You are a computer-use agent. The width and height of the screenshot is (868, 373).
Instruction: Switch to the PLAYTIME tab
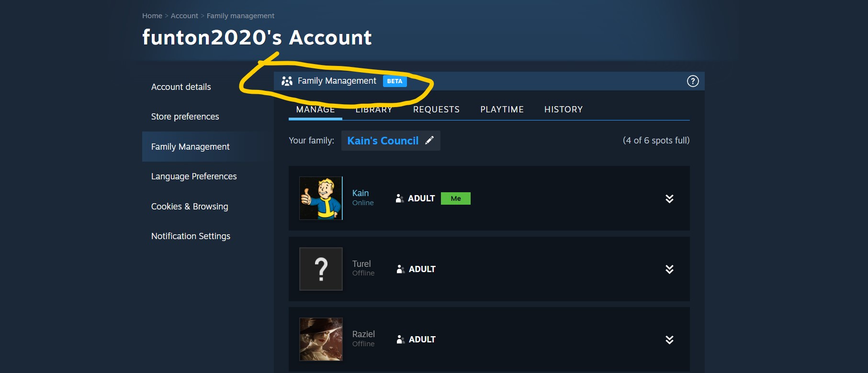pos(502,110)
